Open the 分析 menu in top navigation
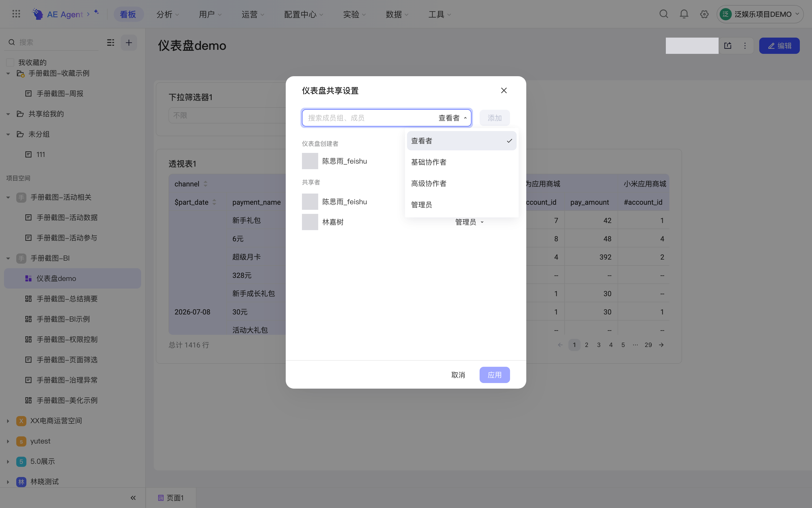Image resolution: width=812 pixels, height=508 pixels. coord(167,14)
